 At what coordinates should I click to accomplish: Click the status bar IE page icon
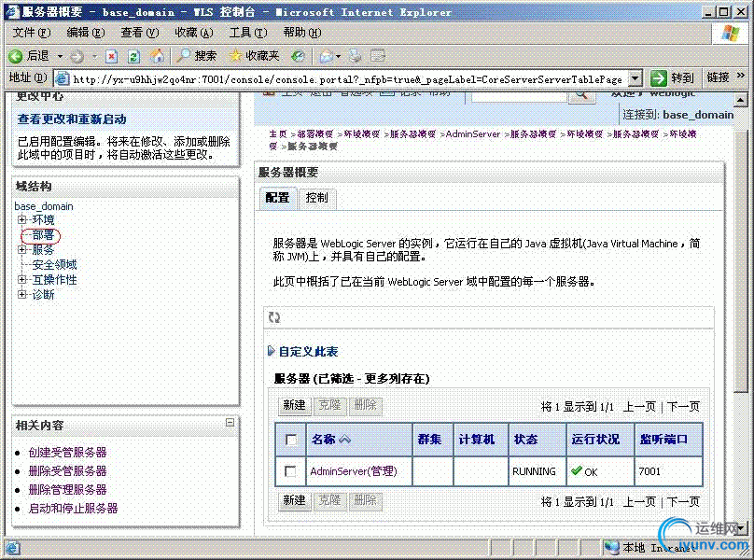[13, 548]
